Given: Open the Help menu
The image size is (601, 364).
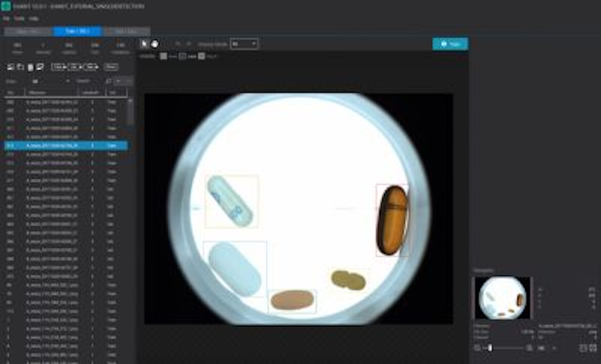Looking at the screenshot, I should coord(33,18).
